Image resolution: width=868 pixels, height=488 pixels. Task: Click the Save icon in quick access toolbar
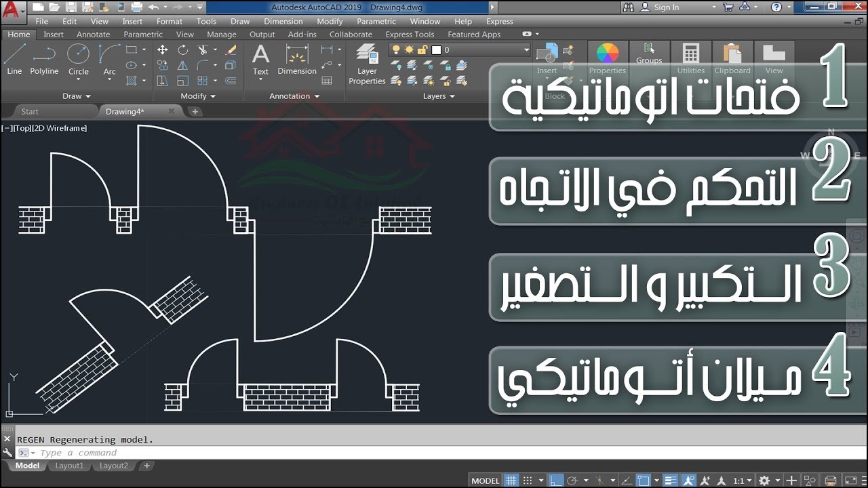coord(72,7)
